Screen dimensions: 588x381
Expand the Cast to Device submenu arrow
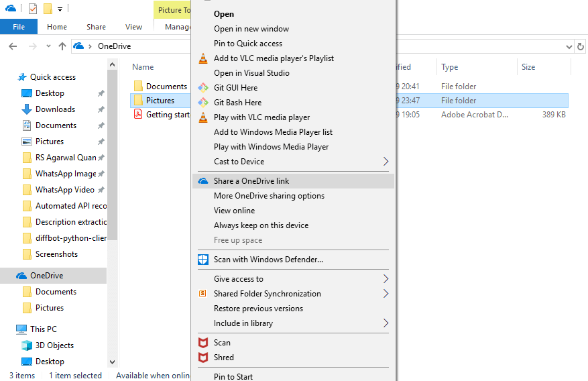(386, 162)
